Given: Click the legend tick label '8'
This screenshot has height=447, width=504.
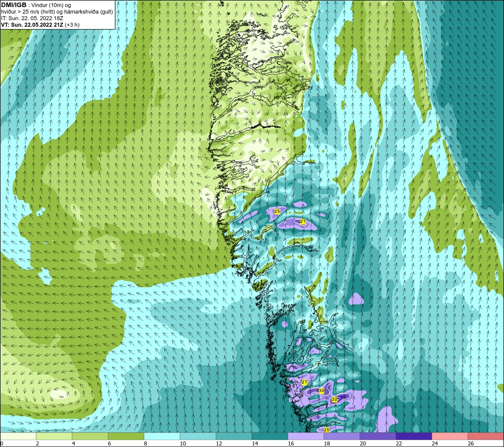Looking at the screenshot, I should (x=146, y=443).
